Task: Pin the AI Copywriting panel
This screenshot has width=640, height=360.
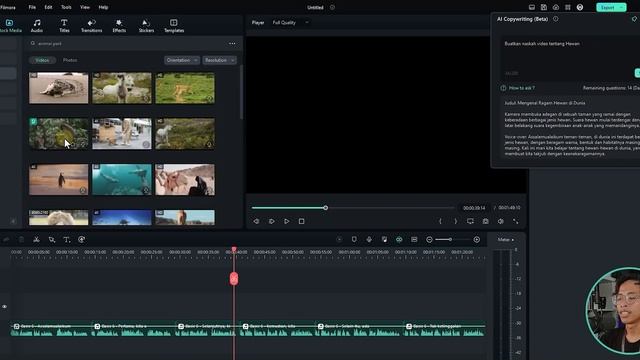Action: pos(634,19)
